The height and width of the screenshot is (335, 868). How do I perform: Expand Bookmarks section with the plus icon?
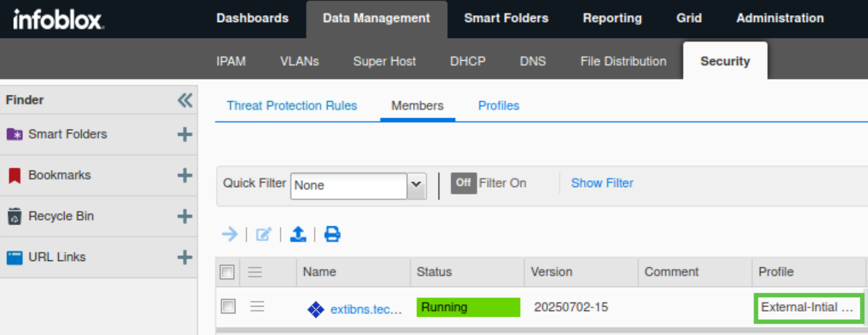184,176
